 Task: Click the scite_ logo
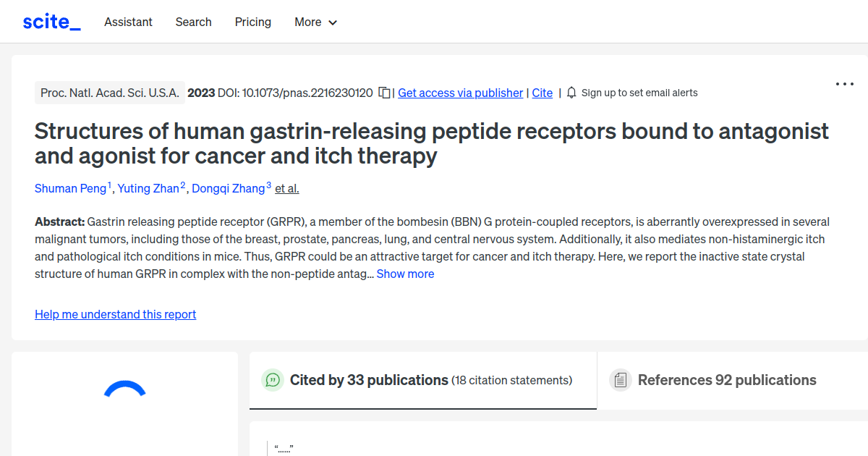click(51, 21)
